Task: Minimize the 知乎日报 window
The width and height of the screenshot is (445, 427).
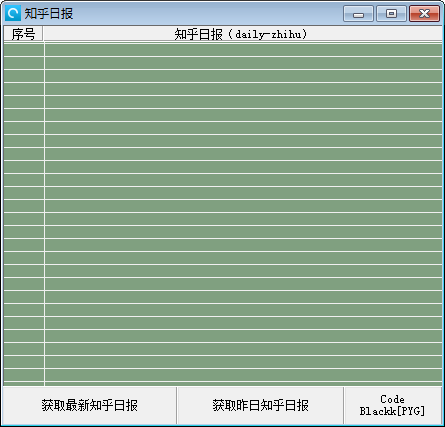Action: point(358,14)
